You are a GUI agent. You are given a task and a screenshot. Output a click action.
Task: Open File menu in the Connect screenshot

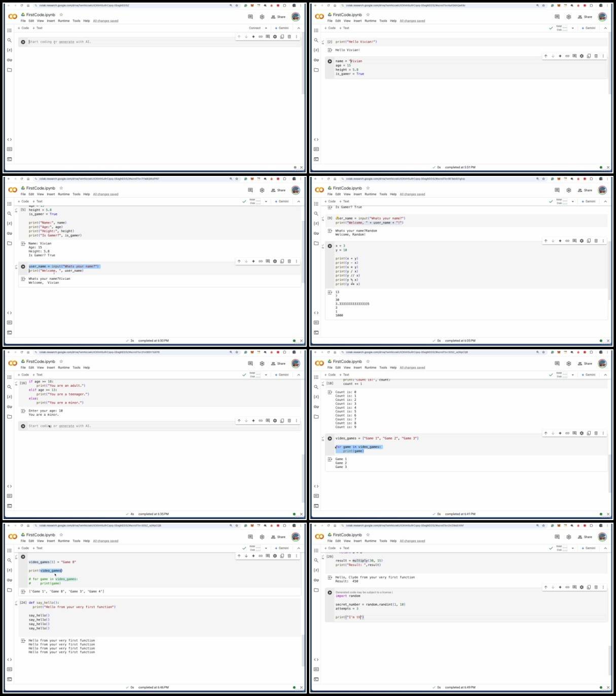coord(23,21)
